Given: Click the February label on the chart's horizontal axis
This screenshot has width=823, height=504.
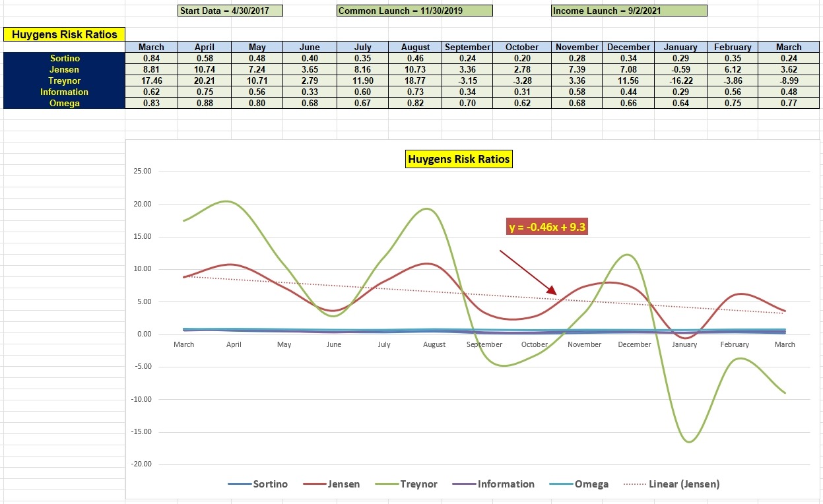Looking at the screenshot, I should [x=735, y=344].
